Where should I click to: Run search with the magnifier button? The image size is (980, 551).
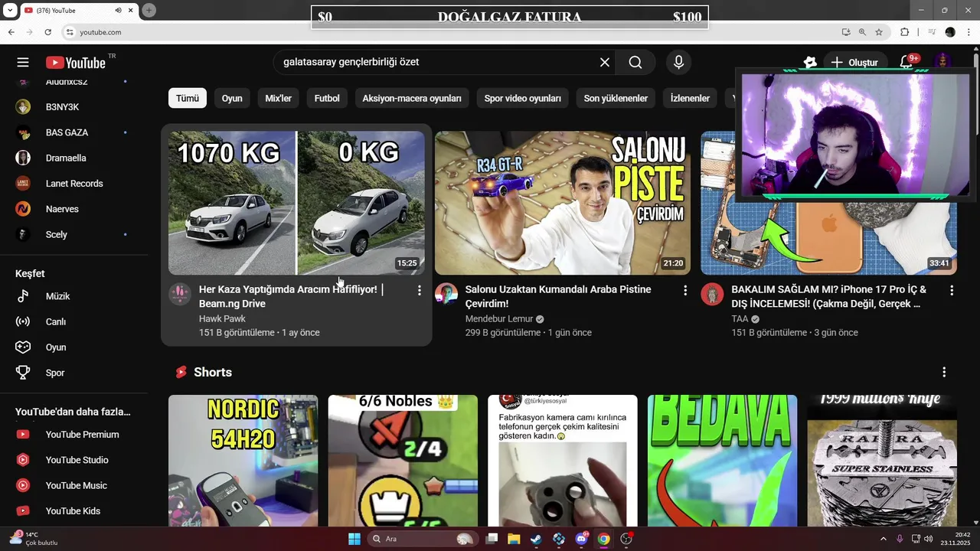click(635, 62)
